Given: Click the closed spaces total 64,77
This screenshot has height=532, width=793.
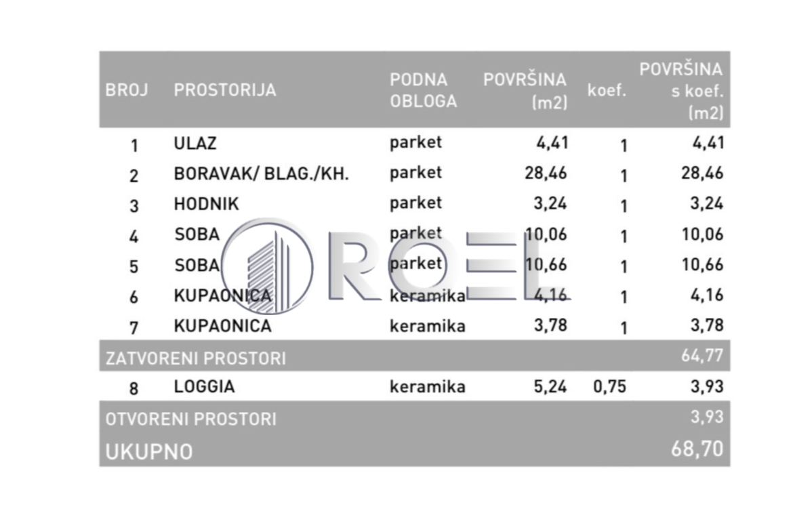Looking at the screenshot, I should tap(702, 356).
